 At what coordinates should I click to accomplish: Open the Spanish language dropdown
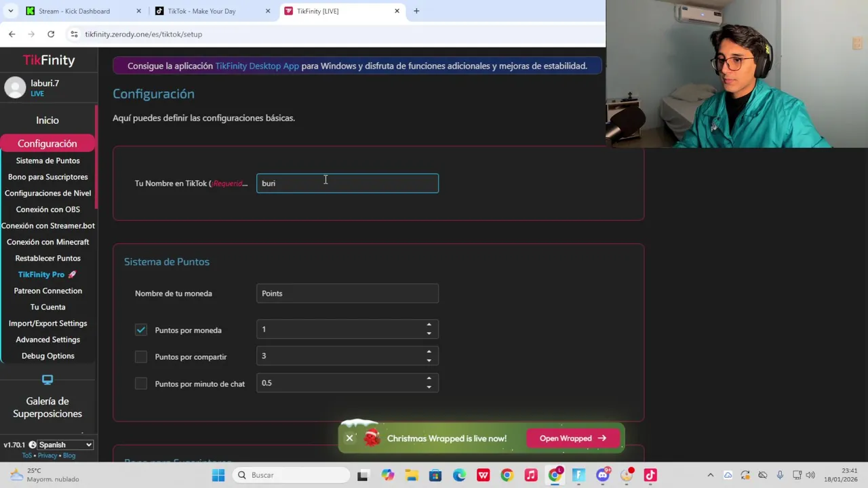click(65, 445)
